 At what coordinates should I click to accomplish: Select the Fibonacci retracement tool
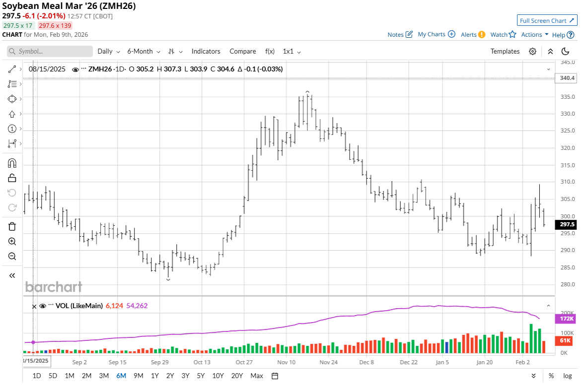point(12,84)
